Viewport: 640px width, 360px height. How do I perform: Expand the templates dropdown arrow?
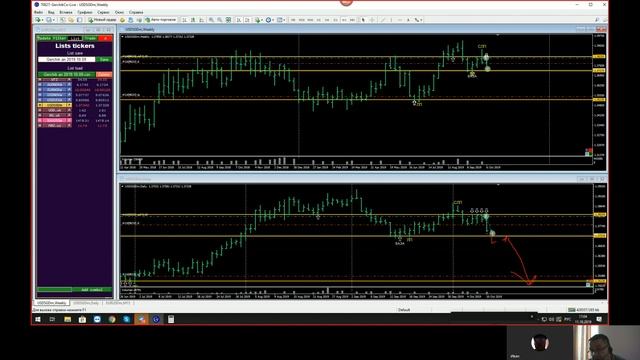click(284, 20)
